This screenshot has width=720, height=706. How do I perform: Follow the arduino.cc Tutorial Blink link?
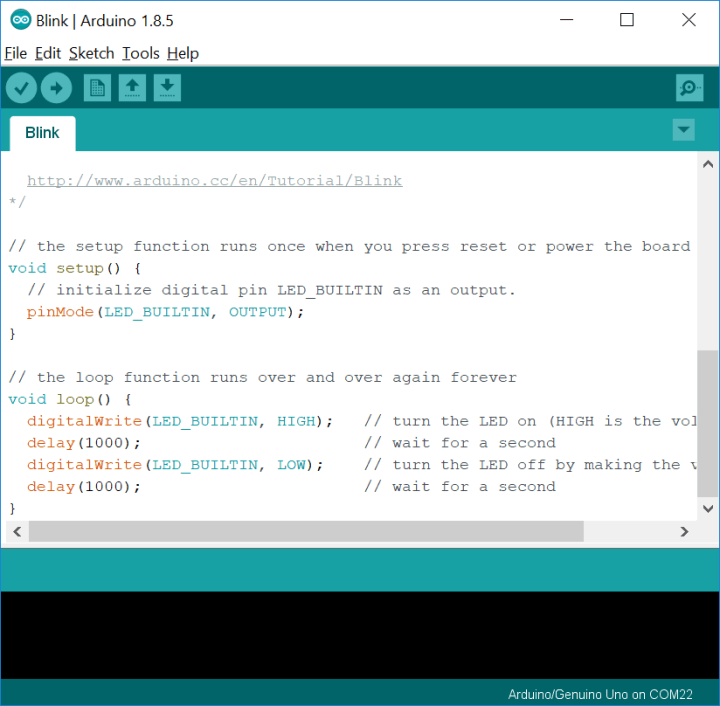(214, 181)
